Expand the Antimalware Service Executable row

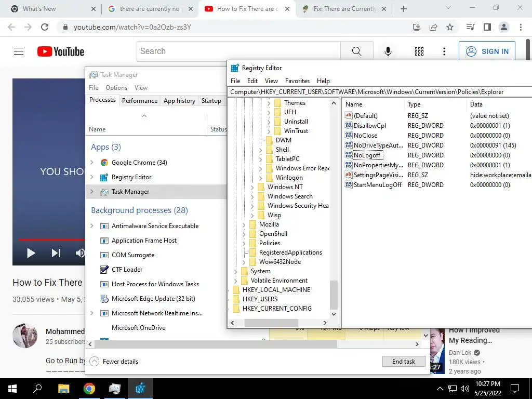point(91,226)
